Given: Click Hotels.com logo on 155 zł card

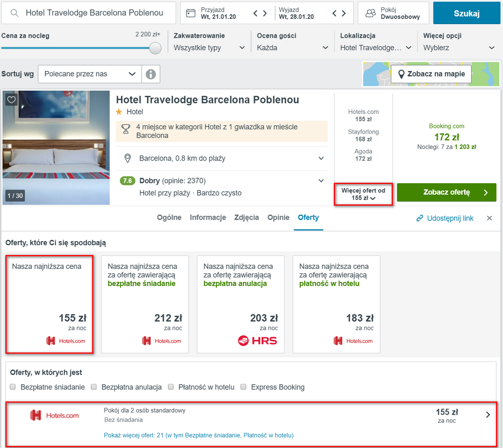Looking at the screenshot, I should tap(66, 341).
